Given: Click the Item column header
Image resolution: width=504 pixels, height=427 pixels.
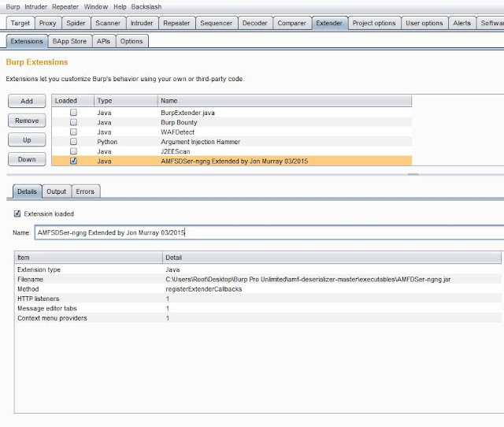Looking at the screenshot, I should point(88,258).
